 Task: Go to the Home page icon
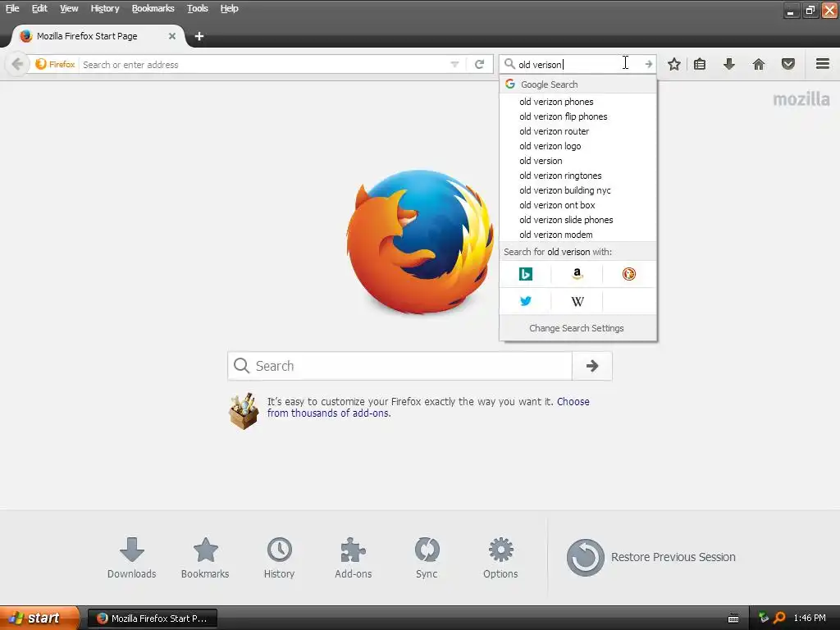(759, 64)
